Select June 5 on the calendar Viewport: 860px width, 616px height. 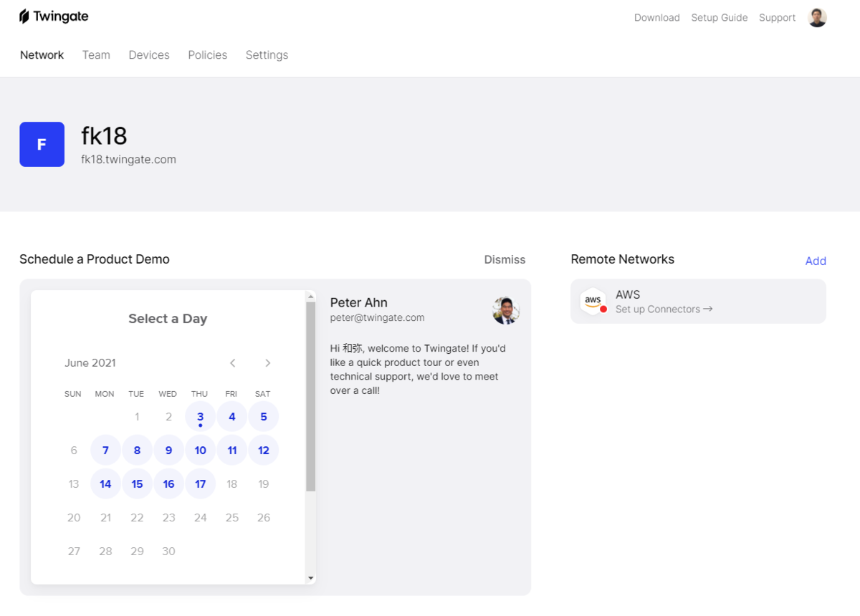tap(264, 417)
